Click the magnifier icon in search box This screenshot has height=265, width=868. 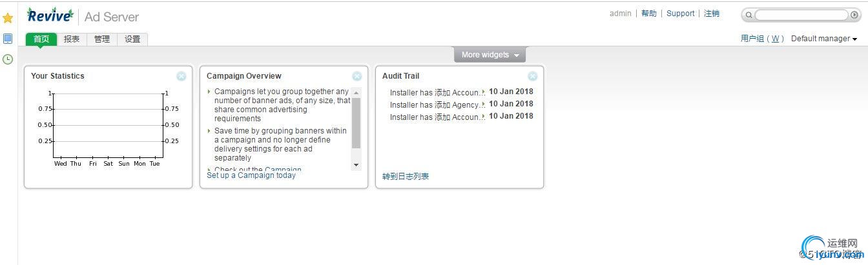coord(749,15)
